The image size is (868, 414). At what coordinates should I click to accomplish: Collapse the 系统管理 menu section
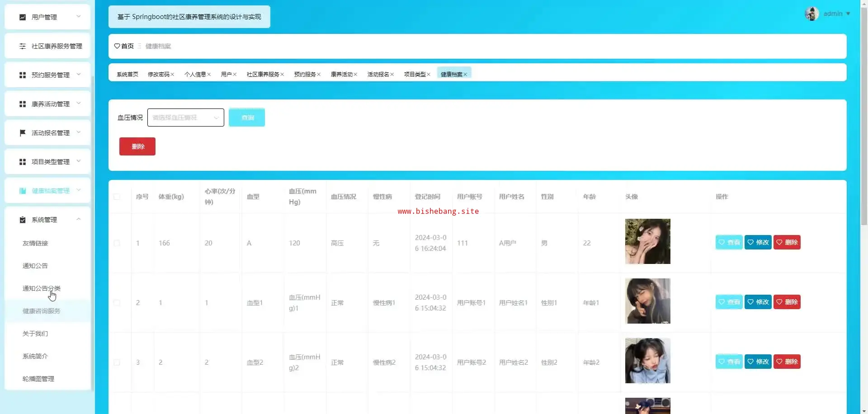click(79, 219)
